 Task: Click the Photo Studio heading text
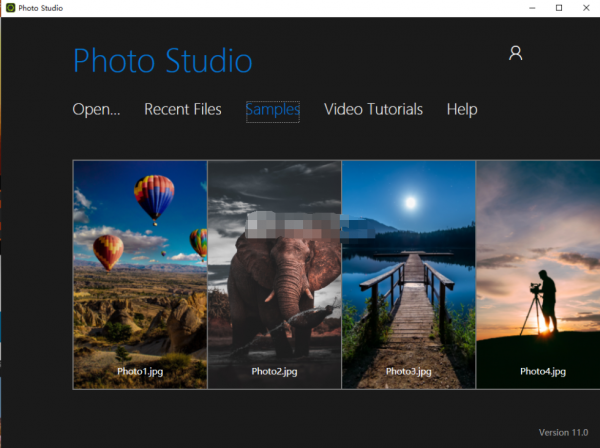[163, 61]
